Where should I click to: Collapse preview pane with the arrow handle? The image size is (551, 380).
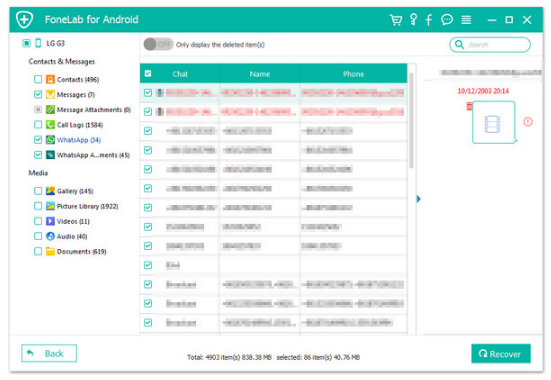click(x=419, y=199)
